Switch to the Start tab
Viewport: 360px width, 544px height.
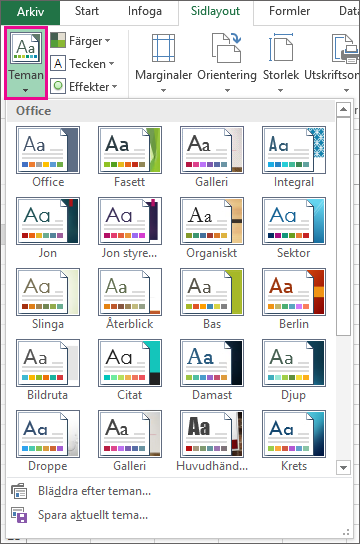point(87,11)
